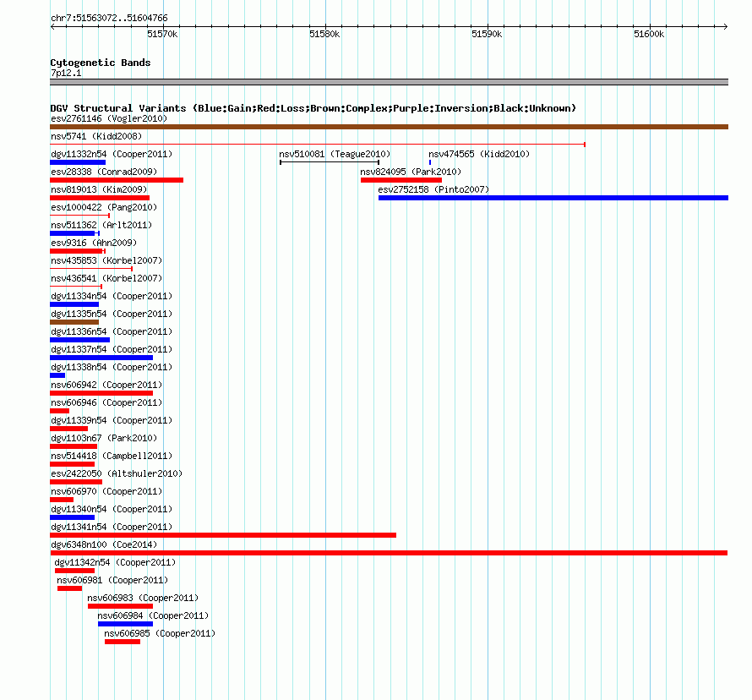Click dgv11340n54 (Cooper2011) label

(x=112, y=509)
